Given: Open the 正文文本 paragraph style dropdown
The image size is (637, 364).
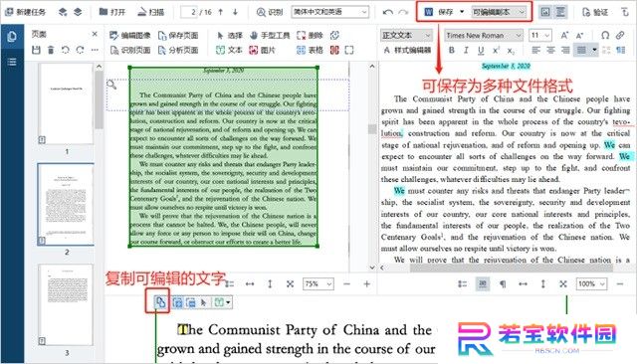Looking at the screenshot, I should tap(406, 36).
